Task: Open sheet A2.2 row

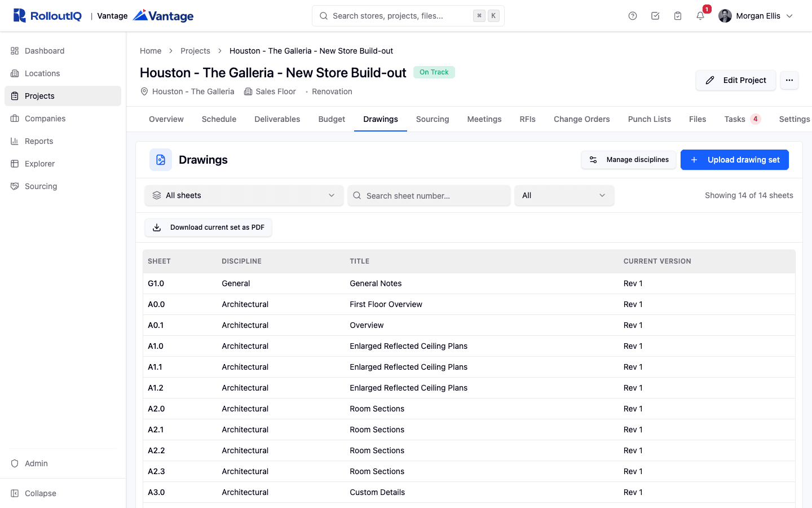Action: (x=469, y=450)
